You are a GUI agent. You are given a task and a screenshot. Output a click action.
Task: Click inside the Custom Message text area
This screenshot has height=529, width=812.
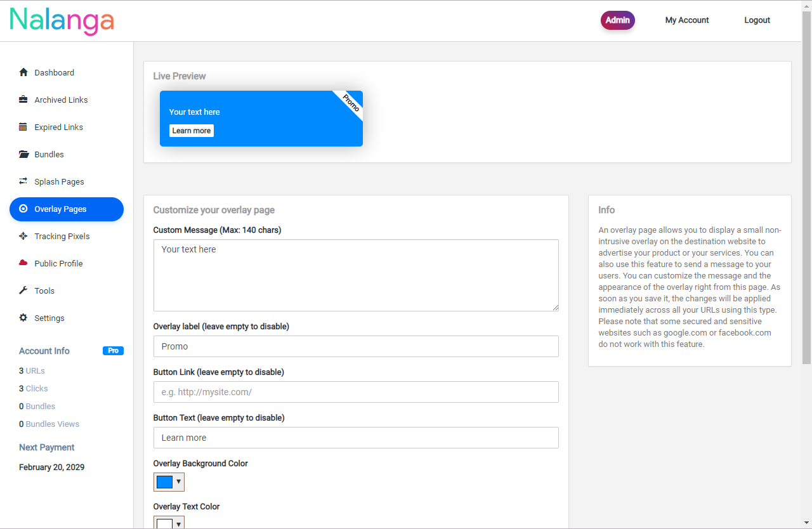pos(355,275)
